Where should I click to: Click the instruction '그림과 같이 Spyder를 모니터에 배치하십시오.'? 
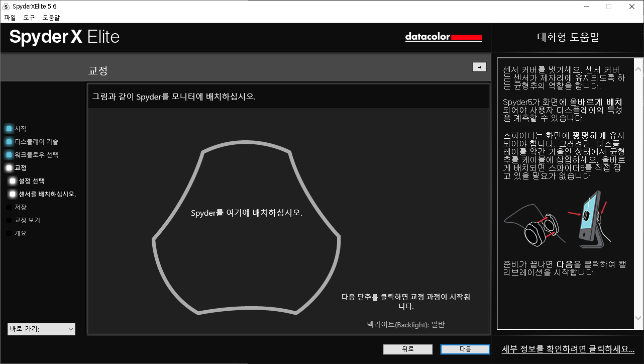pos(174,97)
